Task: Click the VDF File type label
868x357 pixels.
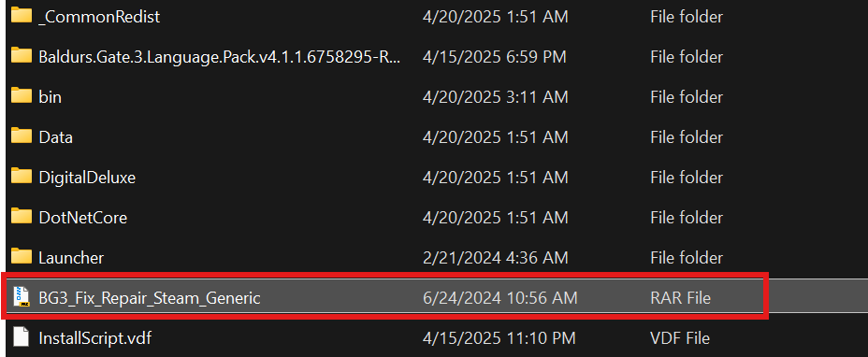Action: click(x=680, y=338)
